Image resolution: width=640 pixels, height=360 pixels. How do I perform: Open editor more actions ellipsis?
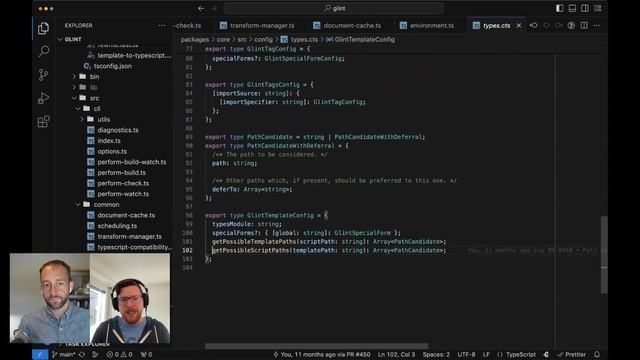[x=596, y=25]
